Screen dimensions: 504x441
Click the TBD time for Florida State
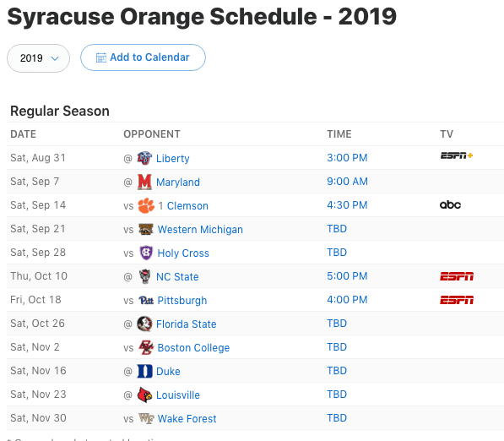pos(337,324)
